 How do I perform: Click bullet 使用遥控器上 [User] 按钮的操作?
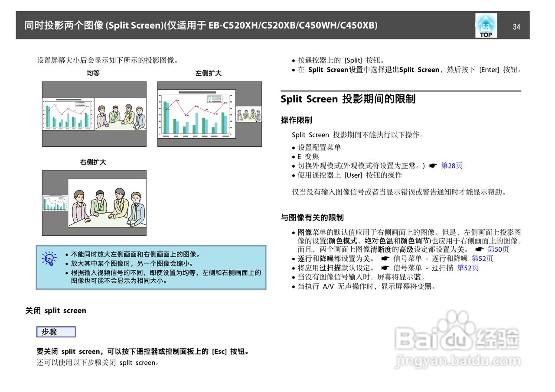coord(349,175)
